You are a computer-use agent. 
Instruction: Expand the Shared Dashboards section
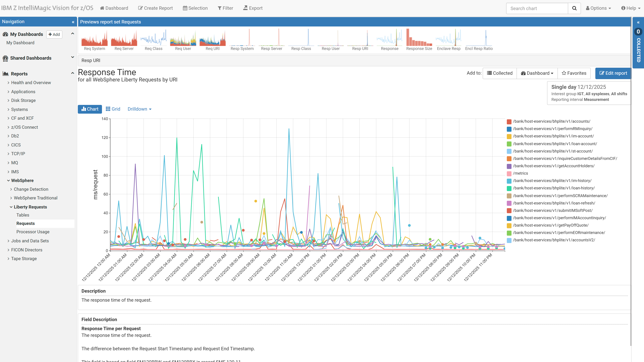tap(72, 57)
